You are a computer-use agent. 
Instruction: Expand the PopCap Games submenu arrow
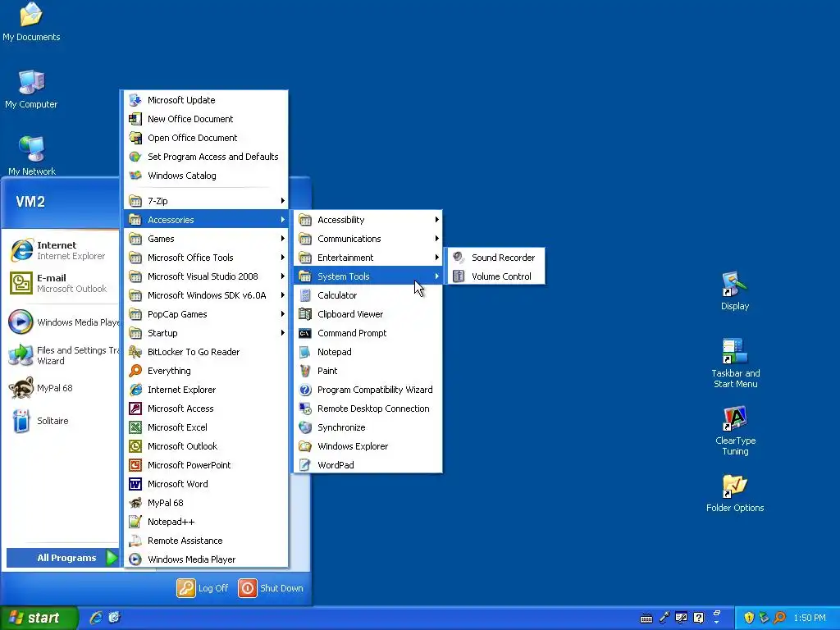click(x=282, y=314)
